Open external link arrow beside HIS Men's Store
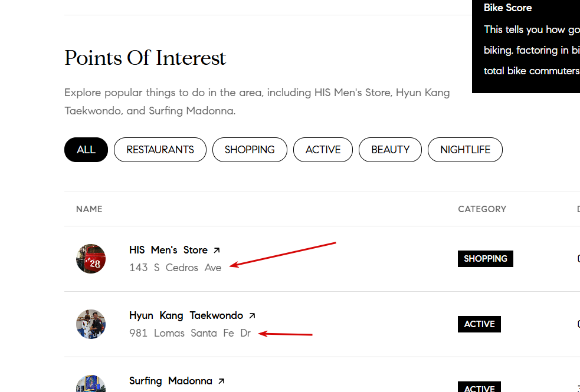 coord(217,251)
